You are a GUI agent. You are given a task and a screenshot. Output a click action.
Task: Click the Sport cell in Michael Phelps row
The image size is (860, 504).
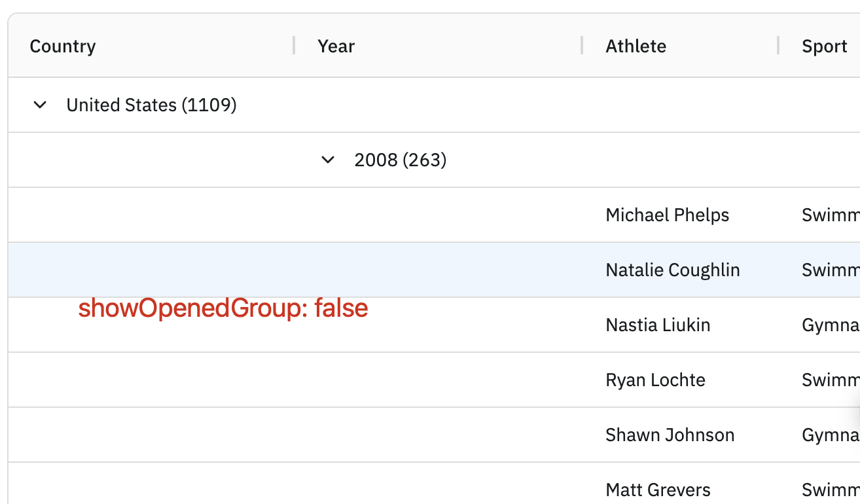tap(819, 215)
